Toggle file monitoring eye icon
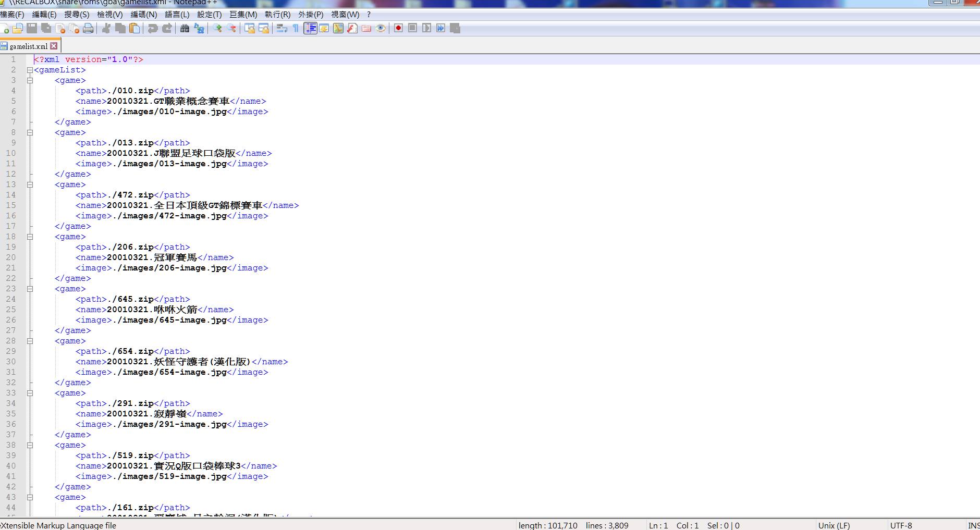980x530 pixels. point(381,28)
